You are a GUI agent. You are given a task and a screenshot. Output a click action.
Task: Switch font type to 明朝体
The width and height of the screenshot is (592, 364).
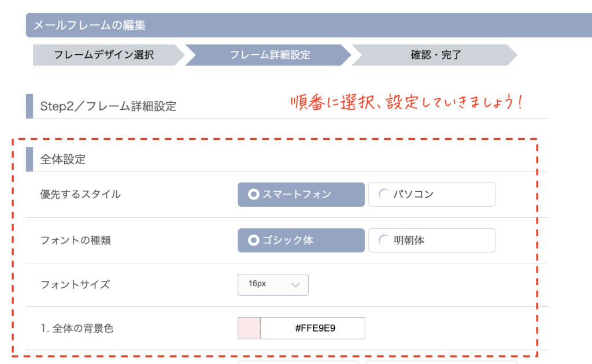431,240
